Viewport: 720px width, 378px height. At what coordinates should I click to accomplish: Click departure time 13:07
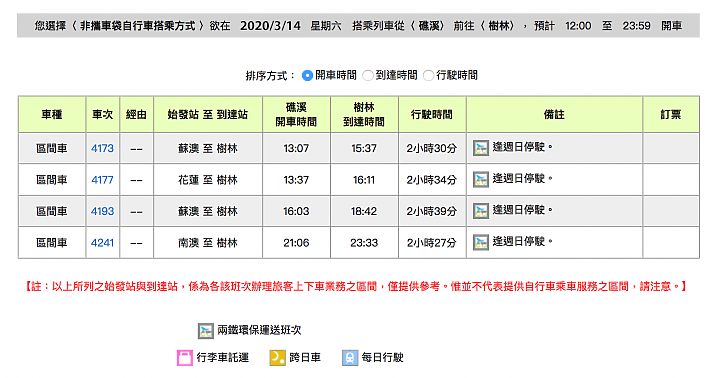pos(296,148)
